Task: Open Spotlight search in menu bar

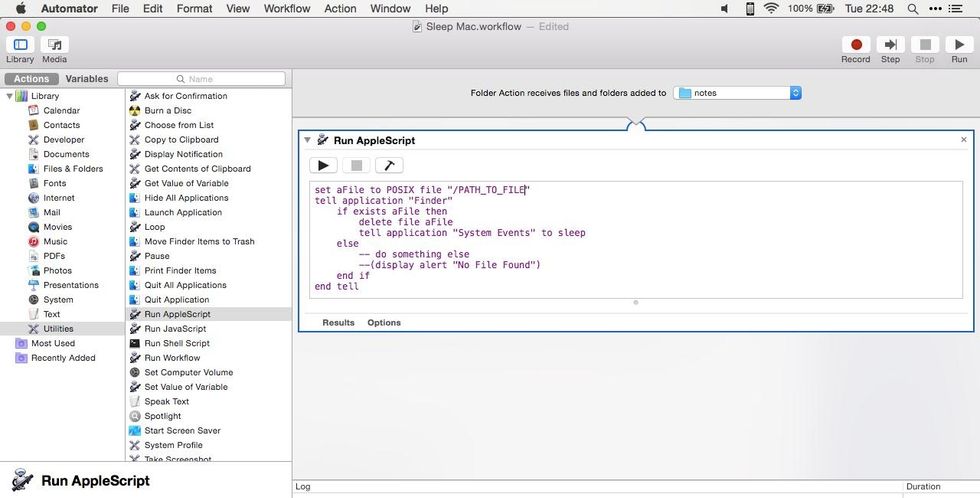Action: click(x=912, y=9)
